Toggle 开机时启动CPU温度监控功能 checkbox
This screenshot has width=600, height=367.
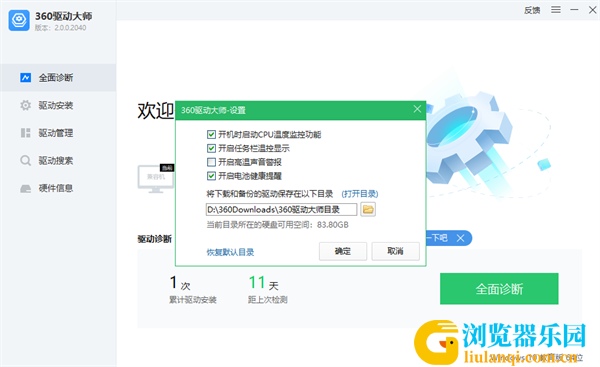[211, 134]
